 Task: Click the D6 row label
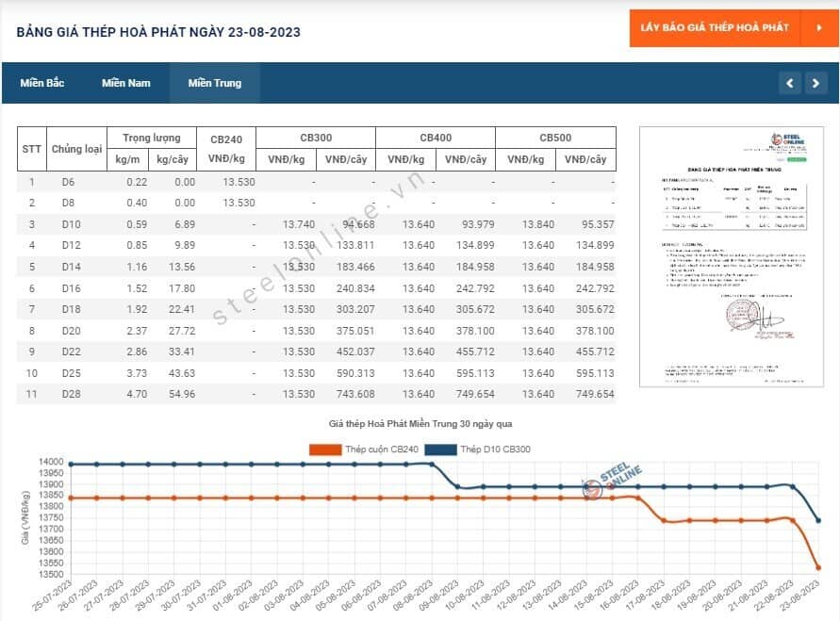[68, 182]
